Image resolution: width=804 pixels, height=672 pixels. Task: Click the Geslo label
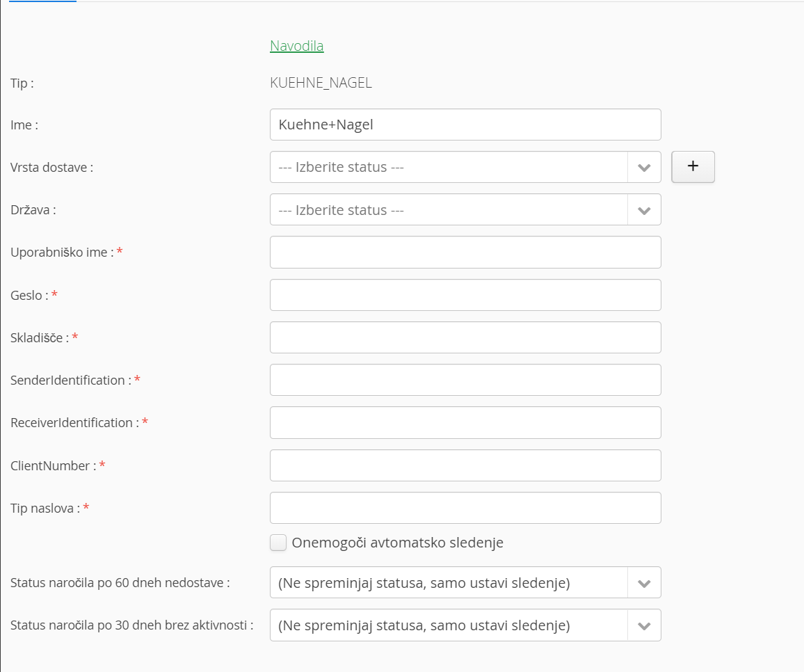coord(29,296)
